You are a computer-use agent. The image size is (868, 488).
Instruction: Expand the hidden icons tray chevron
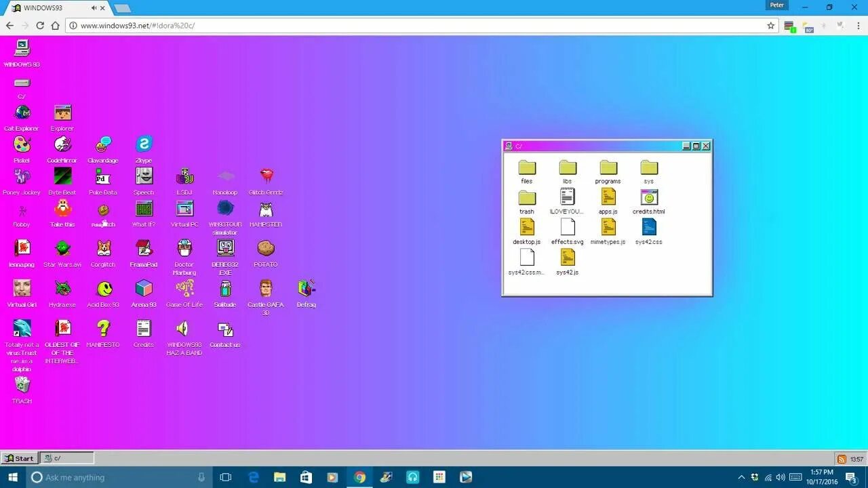[x=742, y=477]
